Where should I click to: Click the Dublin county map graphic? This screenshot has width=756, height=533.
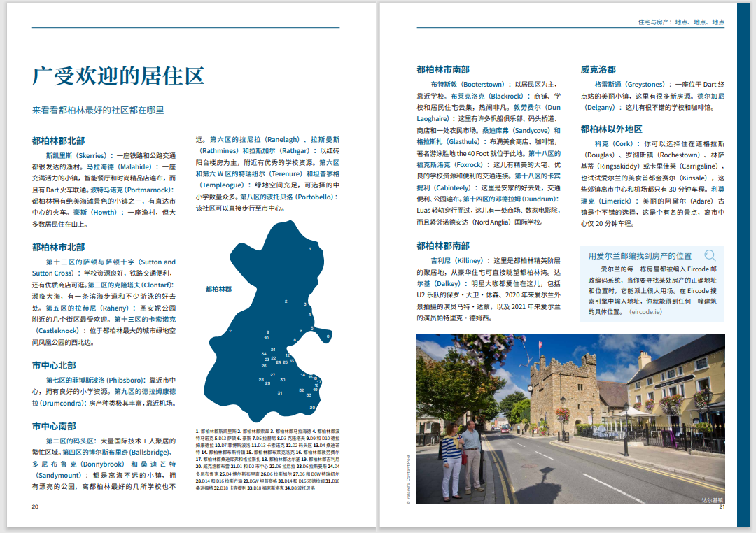[267, 320]
